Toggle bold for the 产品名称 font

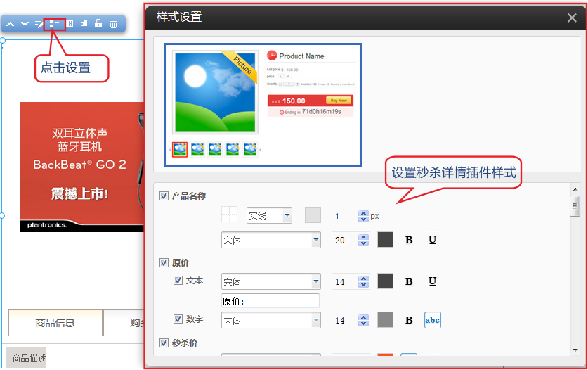(409, 240)
